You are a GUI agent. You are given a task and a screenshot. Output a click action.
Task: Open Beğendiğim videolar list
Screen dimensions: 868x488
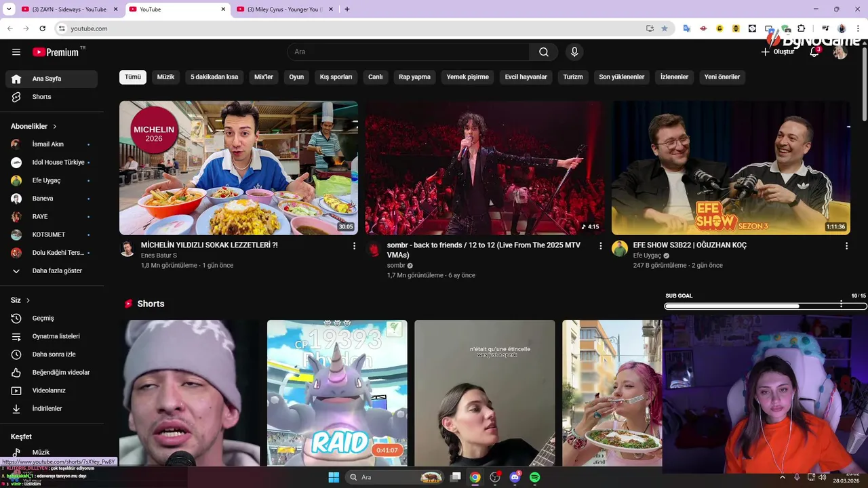coord(52,373)
